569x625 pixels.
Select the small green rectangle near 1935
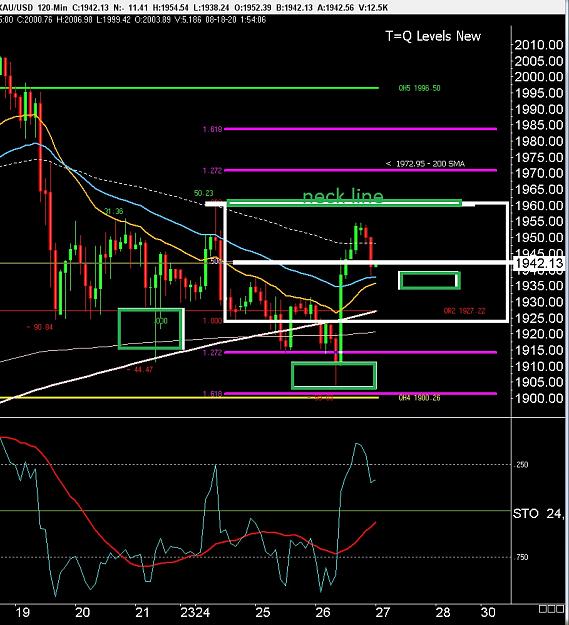(x=430, y=280)
